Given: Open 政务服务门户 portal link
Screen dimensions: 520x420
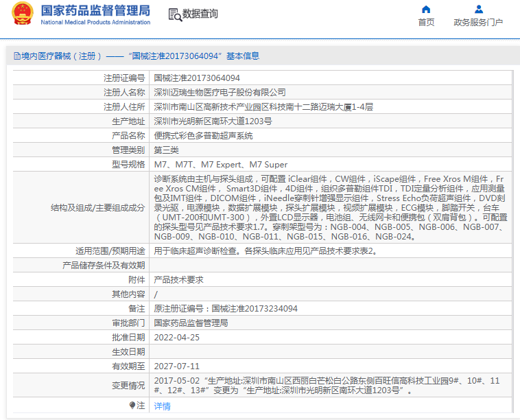Looking at the screenshot, I should [478, 23].
